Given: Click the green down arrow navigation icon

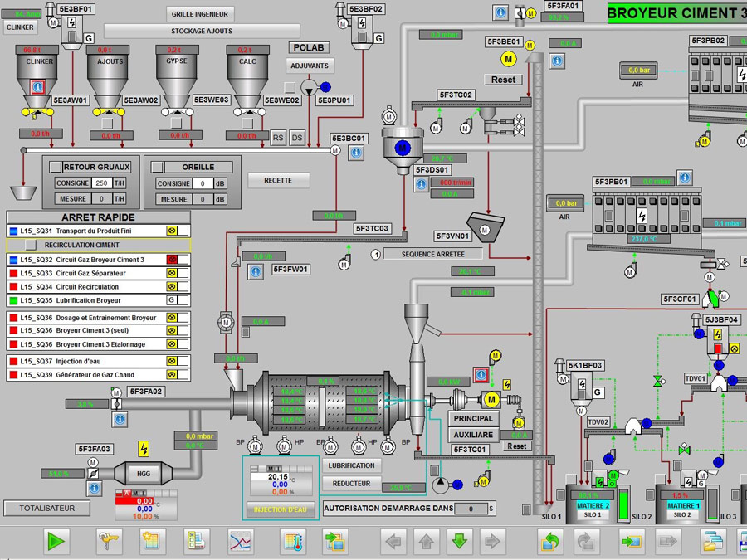Looking at the screenshot, I should (x=460, y=543).
